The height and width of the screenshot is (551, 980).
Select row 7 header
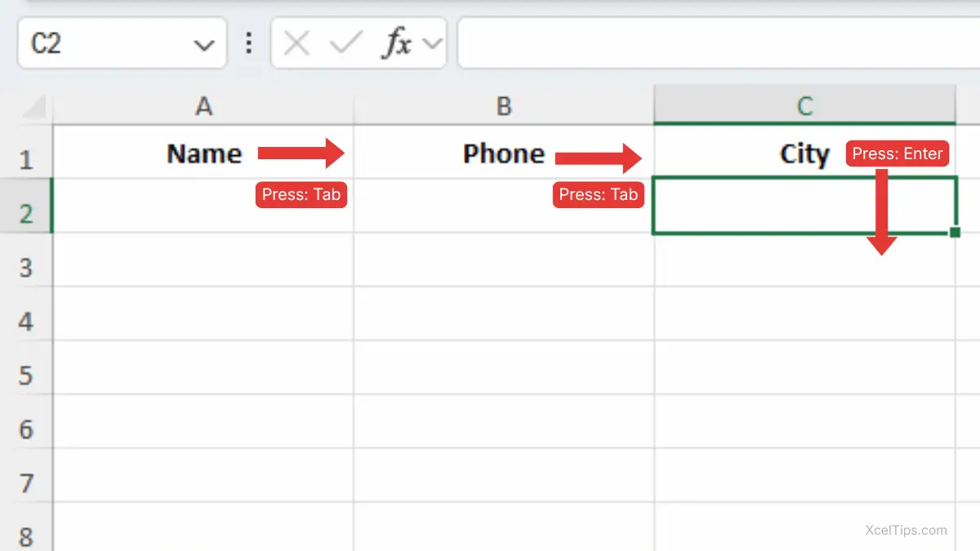click(26, 482)
